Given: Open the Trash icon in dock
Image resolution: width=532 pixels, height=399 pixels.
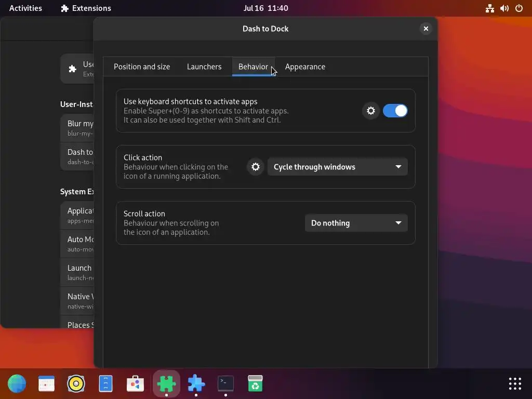Looking at the screenshot, I should (x=255, y=384).
